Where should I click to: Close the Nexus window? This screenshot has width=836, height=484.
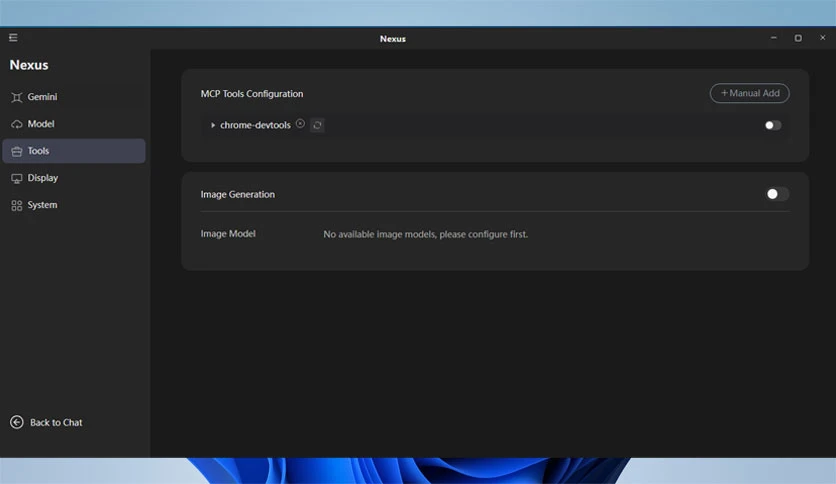823,38
